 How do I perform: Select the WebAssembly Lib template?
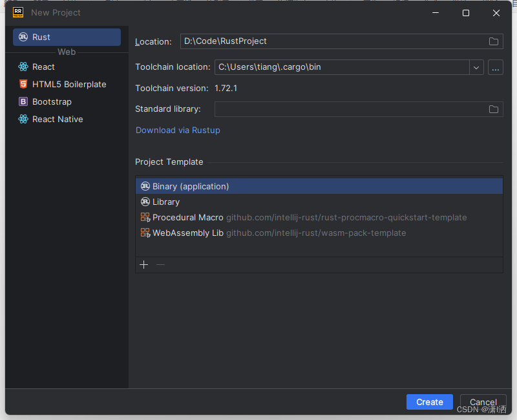click(x=319, y=233)
